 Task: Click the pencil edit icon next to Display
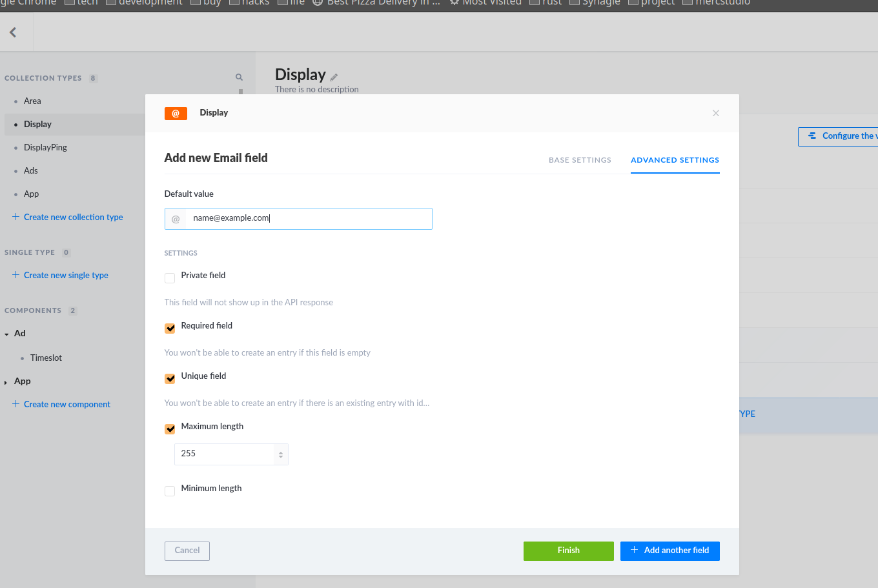tap(334, 77)
